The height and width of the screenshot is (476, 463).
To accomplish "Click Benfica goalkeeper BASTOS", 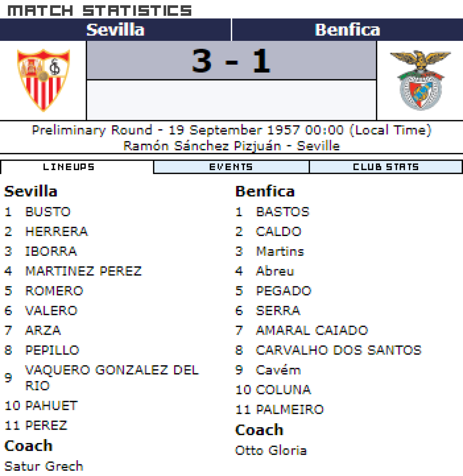I will pos(282,211).
